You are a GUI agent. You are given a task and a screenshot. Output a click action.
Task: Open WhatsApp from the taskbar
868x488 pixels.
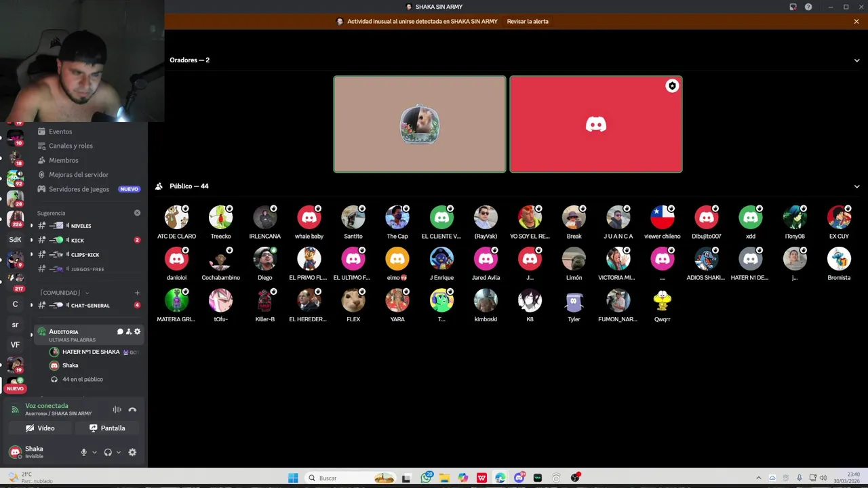pos(427,478)
